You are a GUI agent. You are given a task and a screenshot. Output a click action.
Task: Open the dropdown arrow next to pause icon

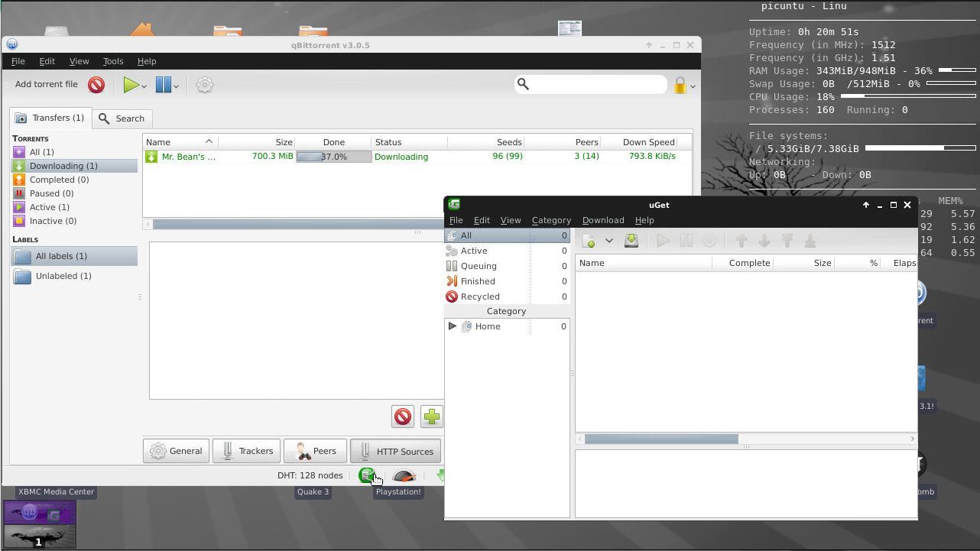(x=176, y=86)
